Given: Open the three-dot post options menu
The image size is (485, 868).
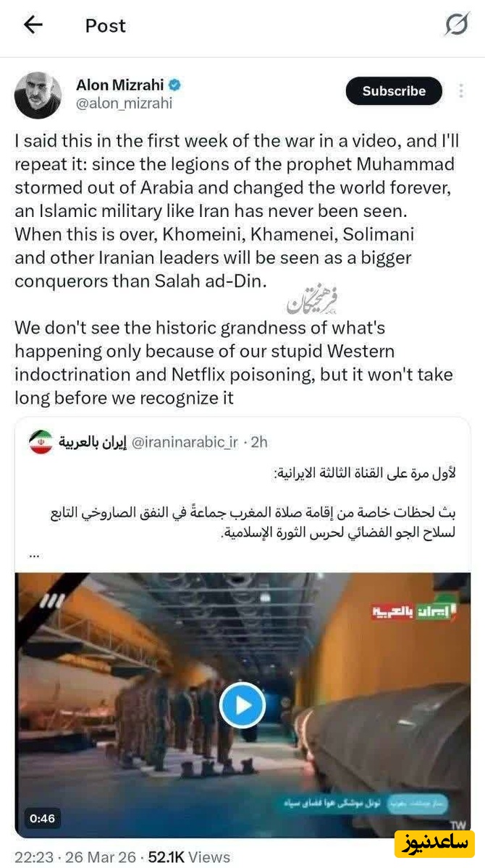Looking at the screenshot, I should [x=461, y=91].
